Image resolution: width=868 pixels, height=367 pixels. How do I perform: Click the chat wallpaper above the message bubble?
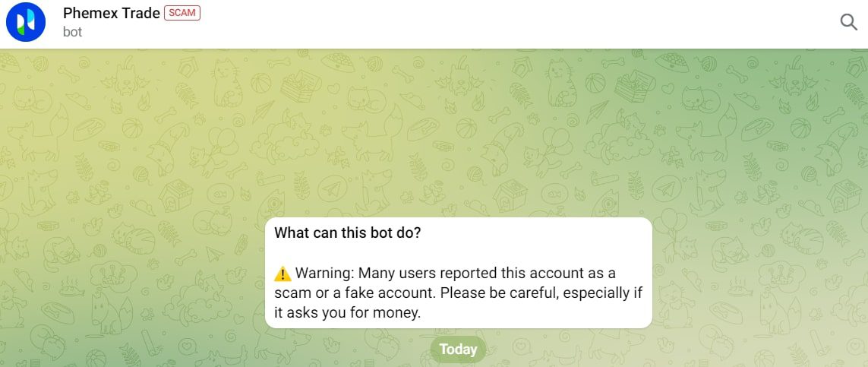click(456, 137)
